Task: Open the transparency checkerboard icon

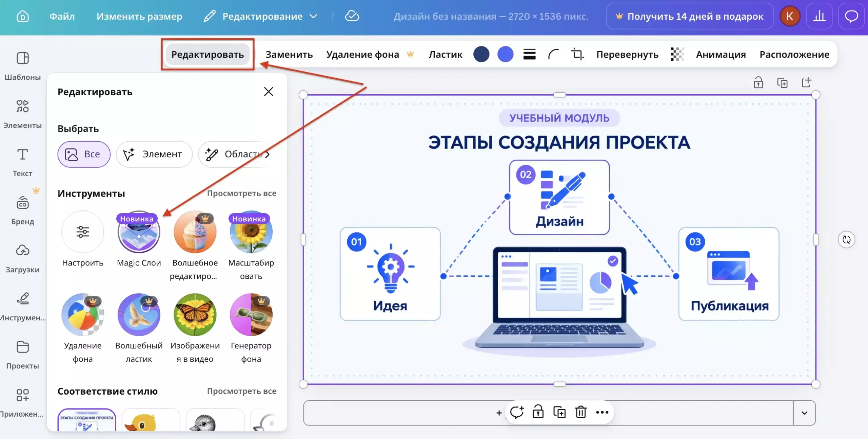Action: 677,54
